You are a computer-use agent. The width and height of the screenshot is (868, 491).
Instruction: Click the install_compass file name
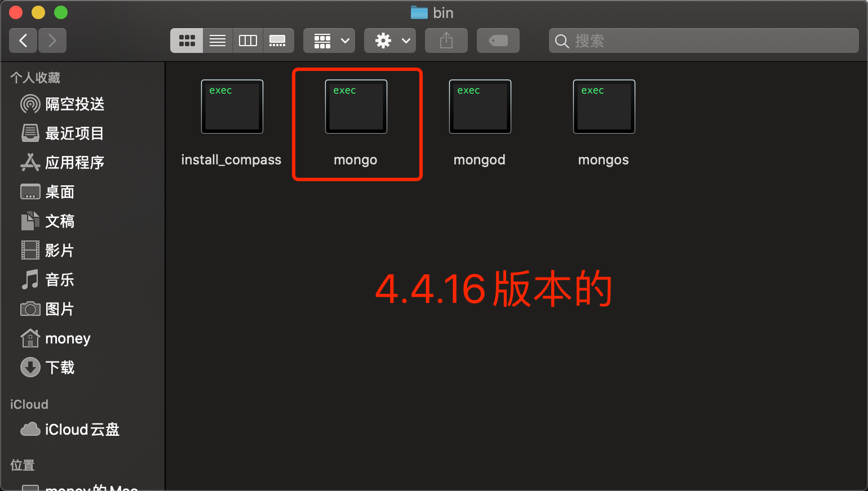click(231, 160)
